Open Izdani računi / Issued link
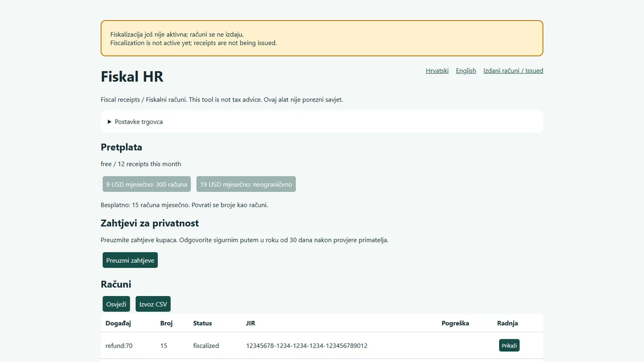The width and height of the screenshot is (644, 362). pos(513,70)
